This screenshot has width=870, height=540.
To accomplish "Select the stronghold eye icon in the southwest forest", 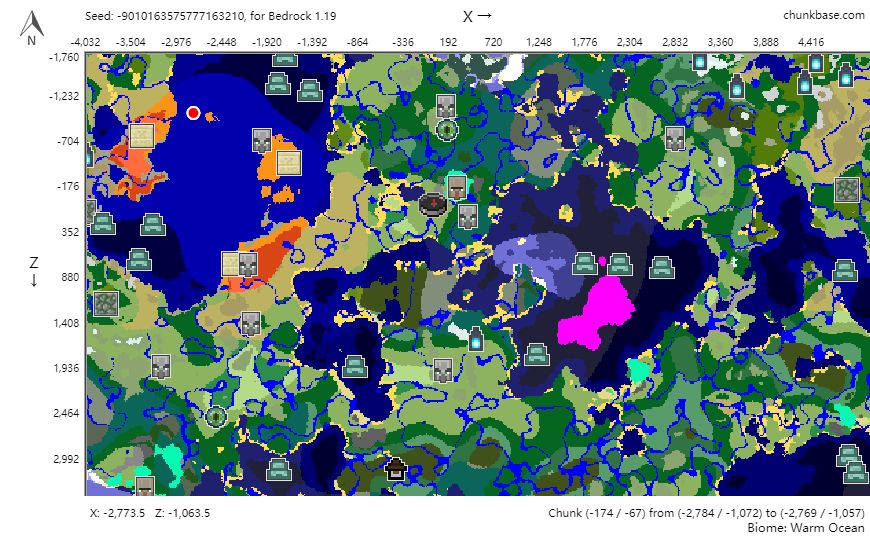I will click(x=215, y=417).
